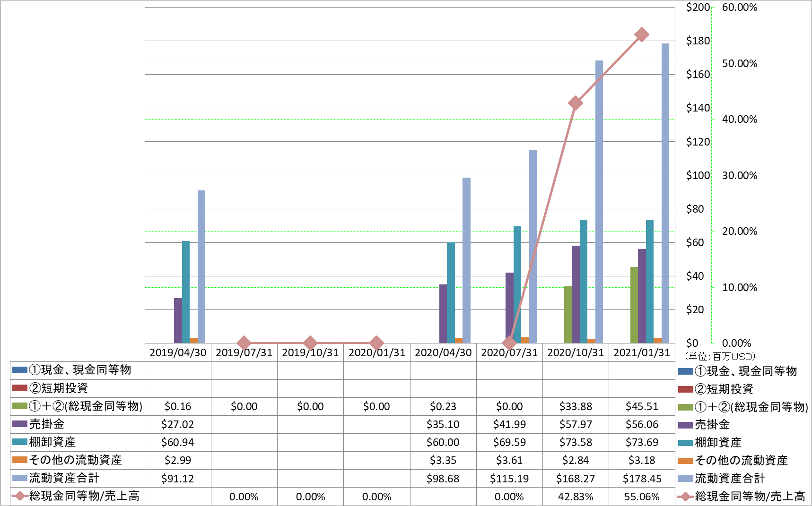Select the 42.83% ratio cell
Viewport: 812px width, 506px height.
pyautogui.click(x=576, y=497)
